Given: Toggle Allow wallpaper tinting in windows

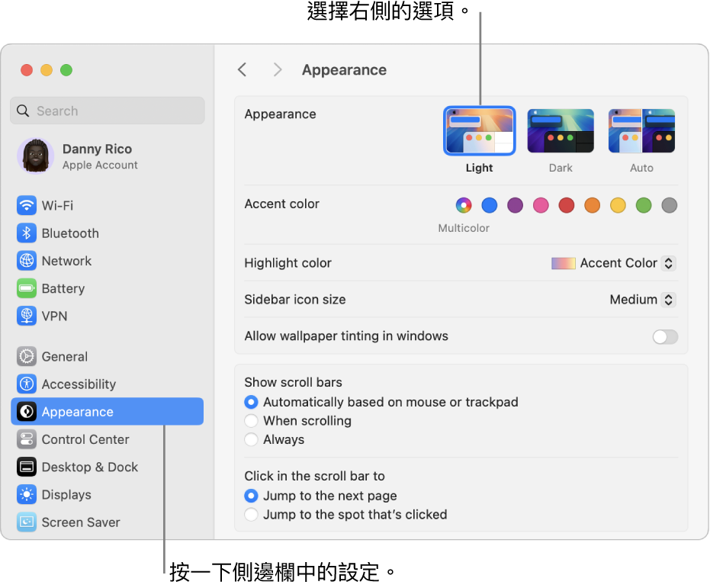Looking at the screenshot, I should point(665,337).
